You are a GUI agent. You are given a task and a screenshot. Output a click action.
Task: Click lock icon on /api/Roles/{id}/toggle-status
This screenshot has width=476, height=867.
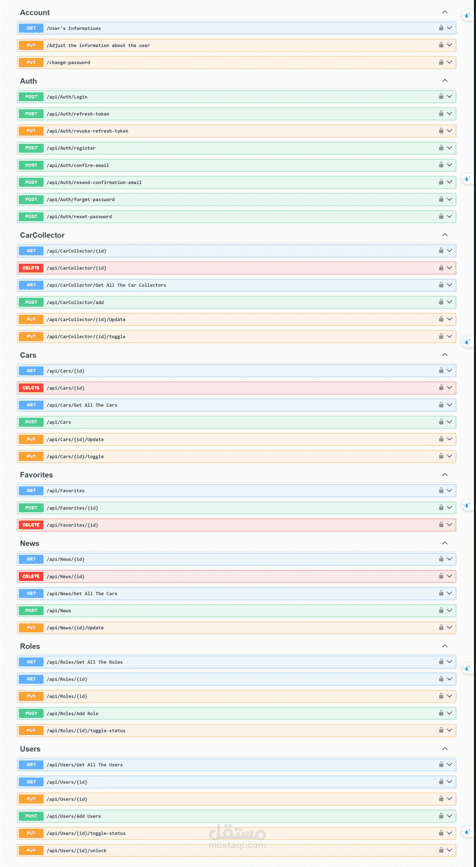(x=441, y=730)
